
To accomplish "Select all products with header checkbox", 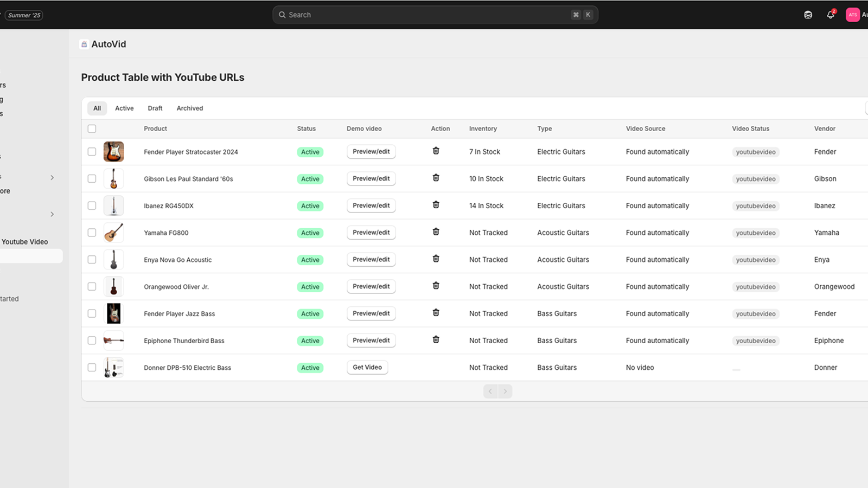I will click(92, 129).
